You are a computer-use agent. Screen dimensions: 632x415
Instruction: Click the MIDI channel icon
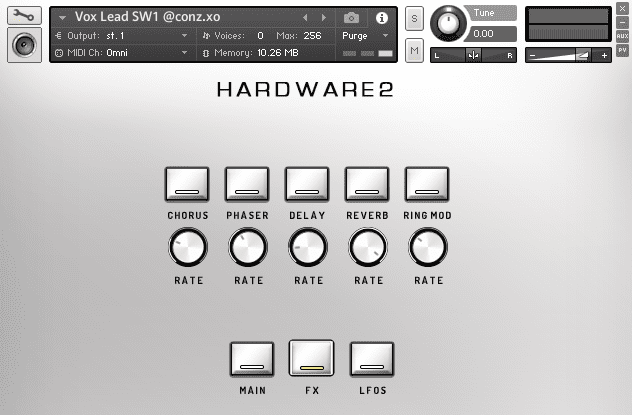pos(59,53)
